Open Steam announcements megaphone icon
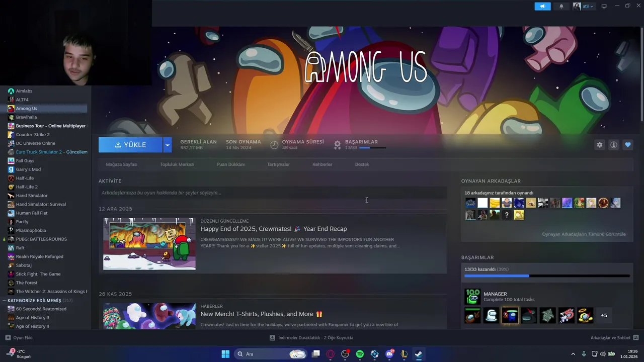644x362 pixels. point(542,6)
